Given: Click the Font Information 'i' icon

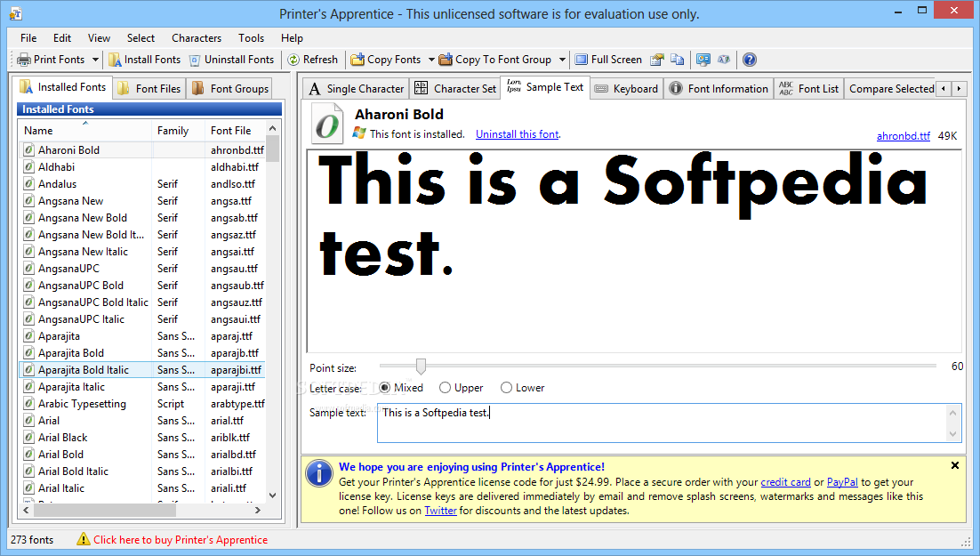Looking at the screenshot, I should pos(676,88).
